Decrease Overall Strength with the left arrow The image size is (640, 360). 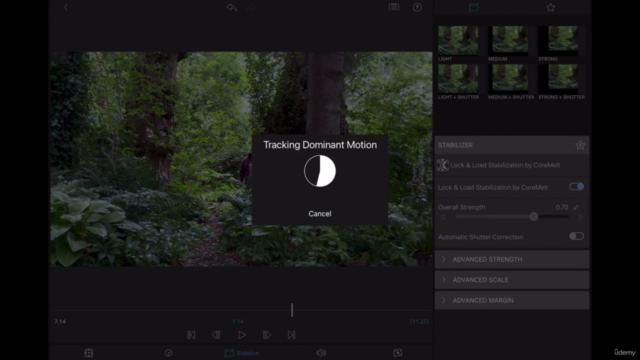(x=443, y=217)
